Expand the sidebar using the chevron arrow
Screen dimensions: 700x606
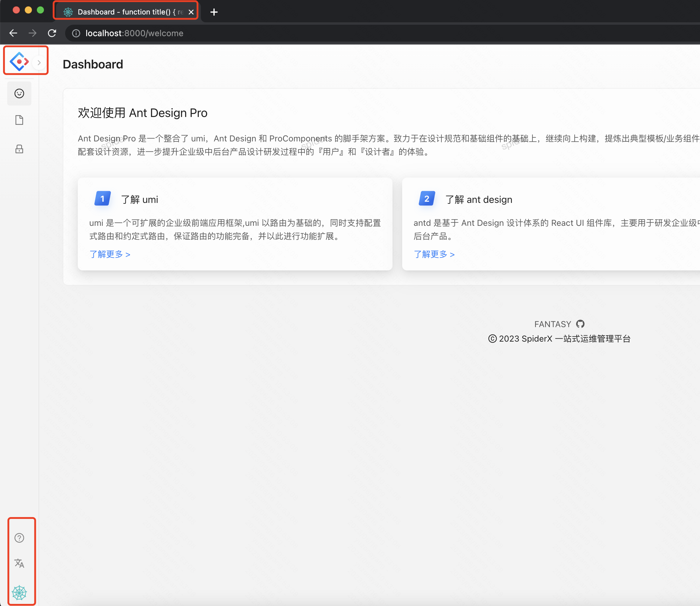coord(39,62)
